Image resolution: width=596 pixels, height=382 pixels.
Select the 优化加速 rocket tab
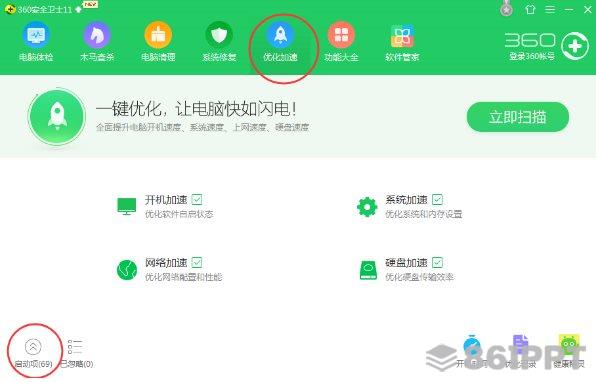281,42
